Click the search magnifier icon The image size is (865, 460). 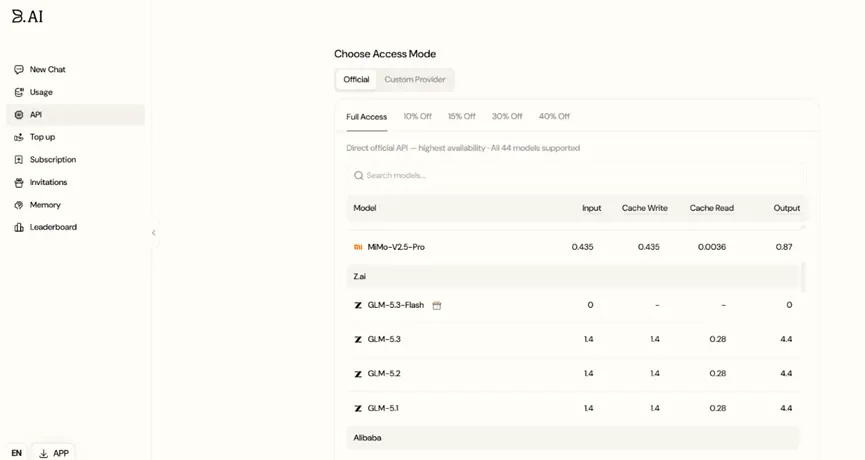[x=359, y=175]
